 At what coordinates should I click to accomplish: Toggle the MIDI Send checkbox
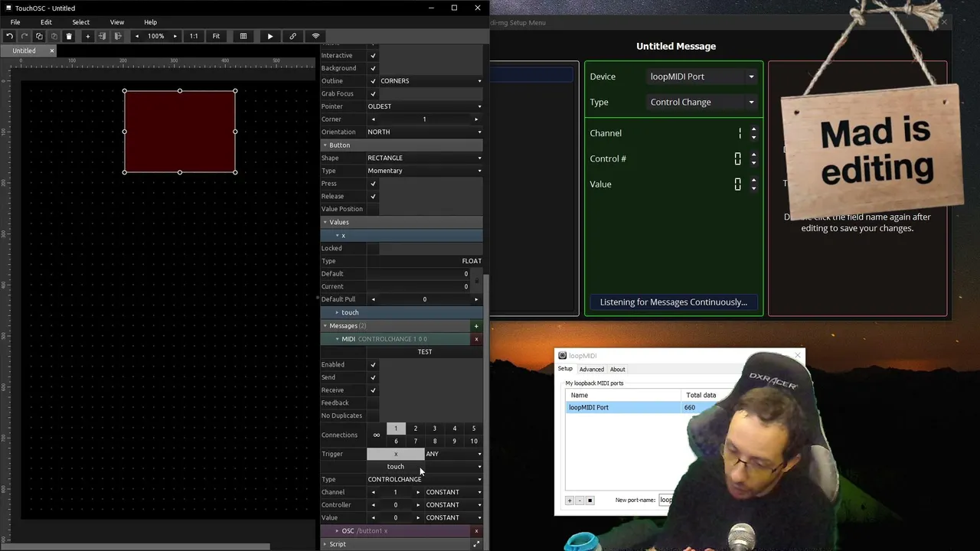tap(373, 377)
